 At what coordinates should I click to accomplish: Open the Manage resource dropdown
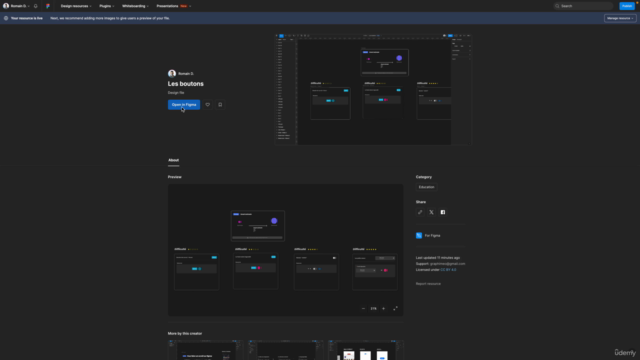click(620, 18)
